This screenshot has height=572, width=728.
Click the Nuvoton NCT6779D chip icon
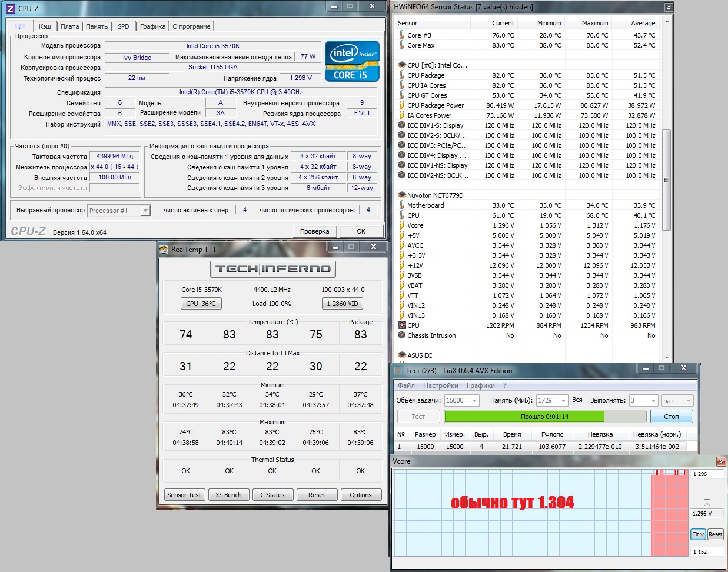[x=402, y=195]
